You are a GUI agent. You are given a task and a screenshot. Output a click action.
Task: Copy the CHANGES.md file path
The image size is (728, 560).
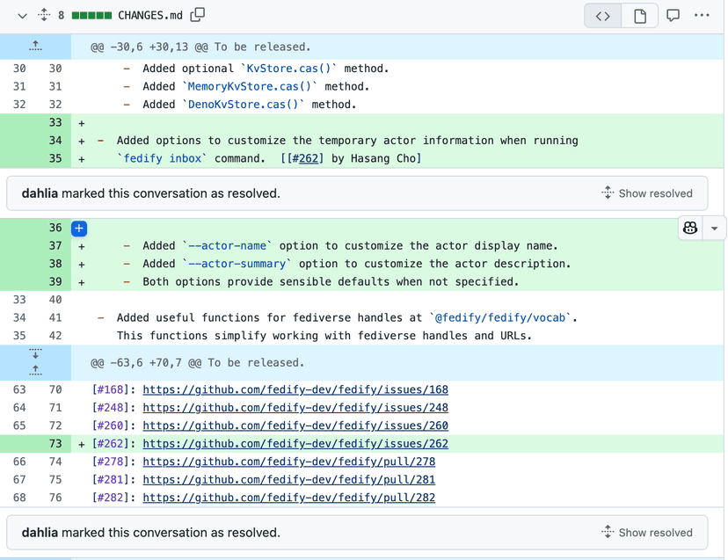[x=198, y=15]
